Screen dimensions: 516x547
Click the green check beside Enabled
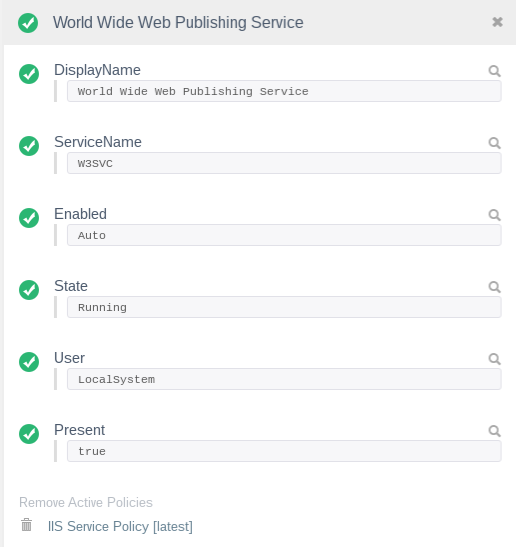point(29,218)
